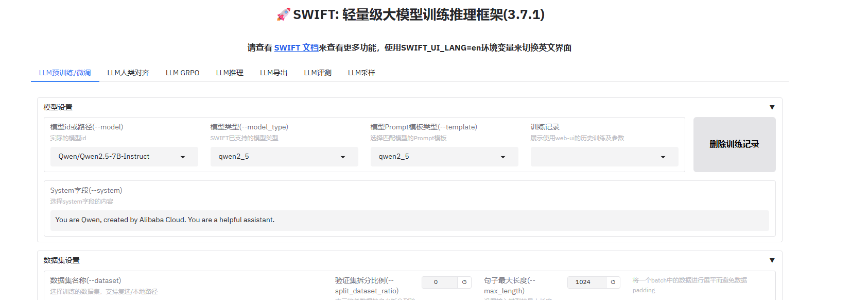Switch to the LLM评测 tab

(318, 73)
